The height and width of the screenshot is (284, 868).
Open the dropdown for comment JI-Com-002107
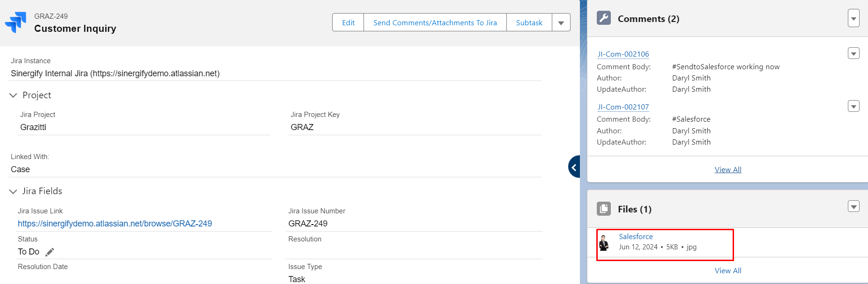coord(853,106)
